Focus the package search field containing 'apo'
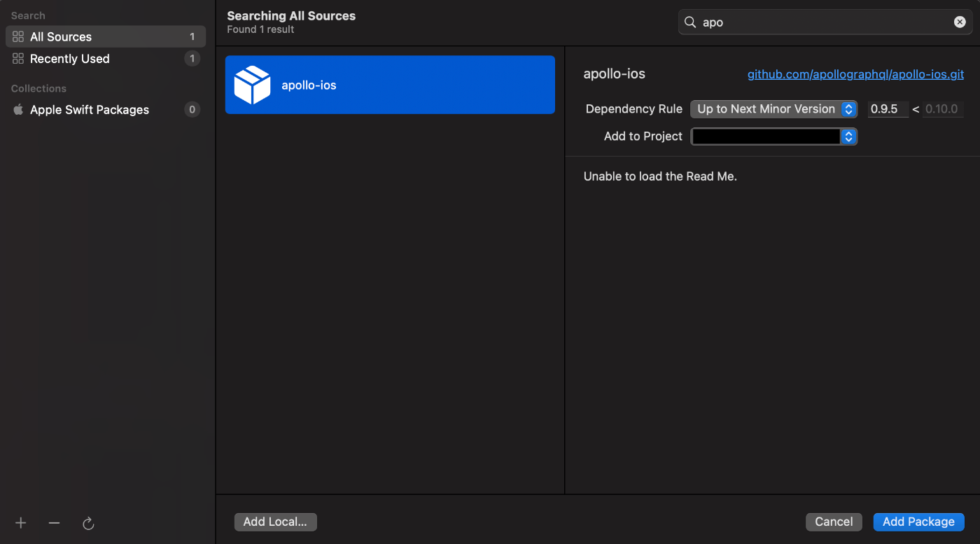The width and height of the screenshot is (980, 544). click(825, 22)
